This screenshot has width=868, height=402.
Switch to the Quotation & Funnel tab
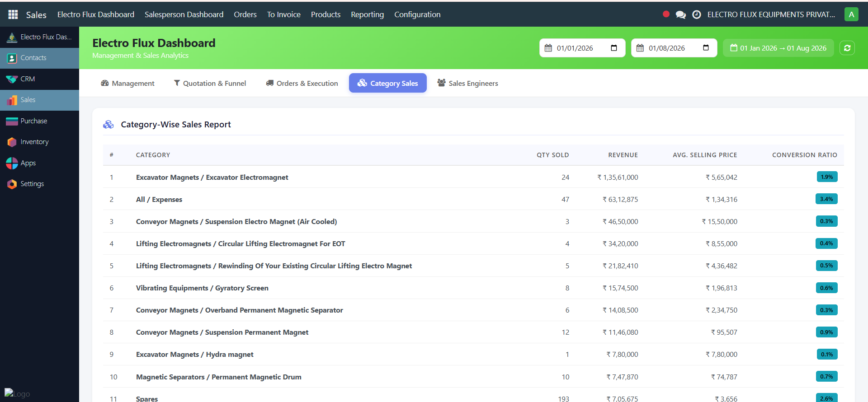pyautogui.click(x=210, y=83)
